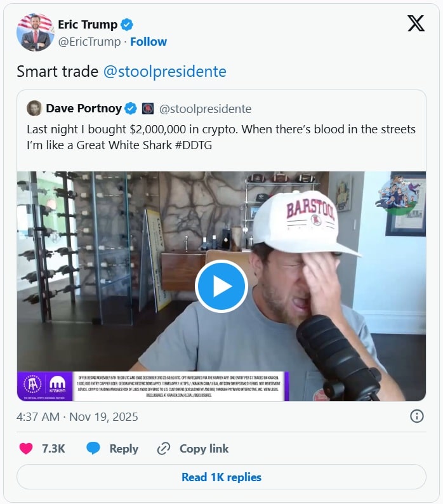Open the quoted tweet text by Dave Portnoy

click(221, 137)
